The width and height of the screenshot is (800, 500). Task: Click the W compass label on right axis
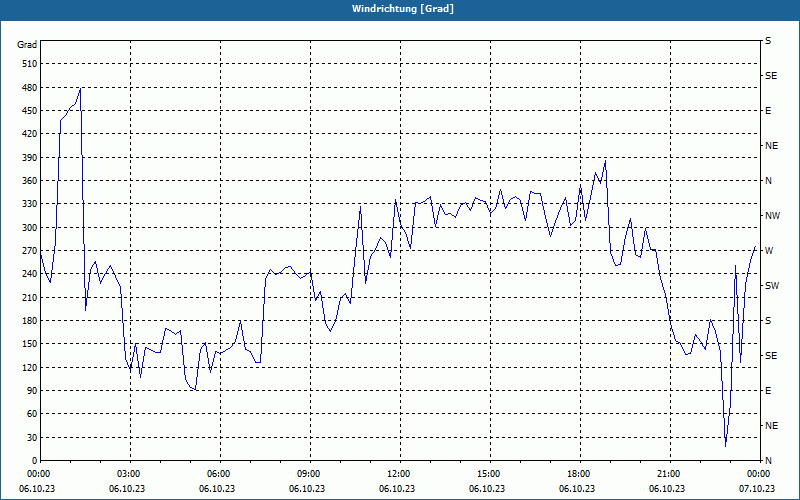[769, 251]
